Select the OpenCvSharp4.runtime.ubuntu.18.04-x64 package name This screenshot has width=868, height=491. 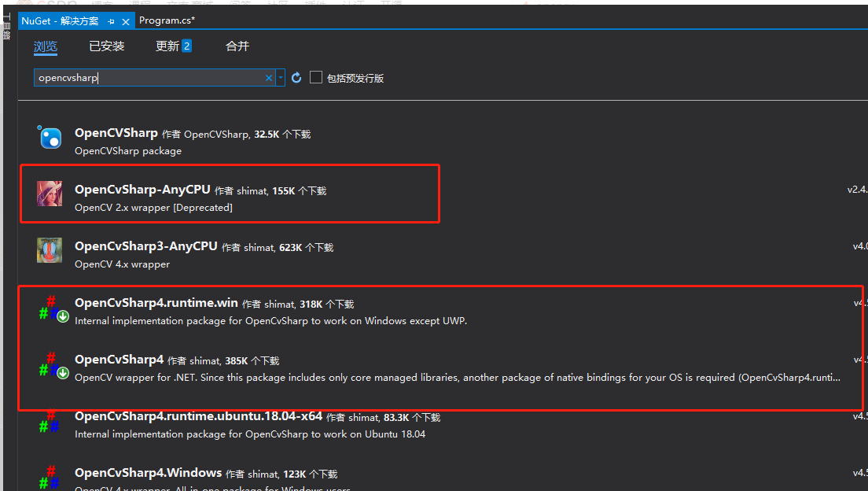click(198, 416)
